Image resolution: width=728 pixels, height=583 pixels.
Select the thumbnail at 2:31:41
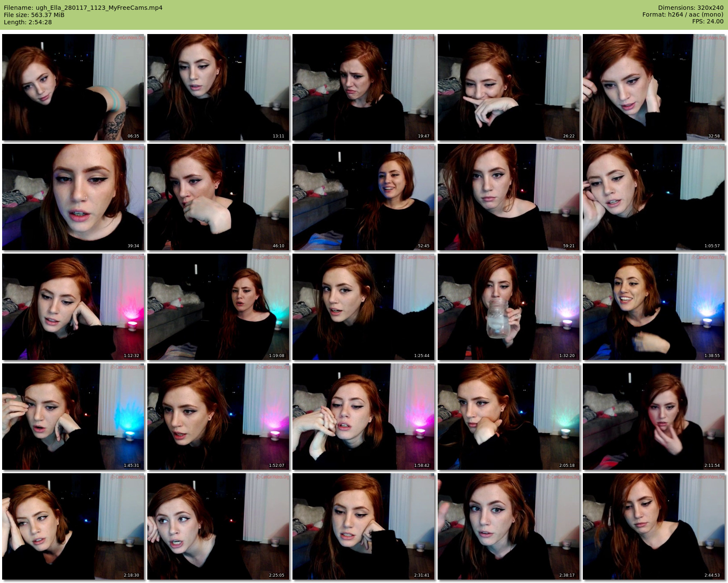click(x=364, y=526)
